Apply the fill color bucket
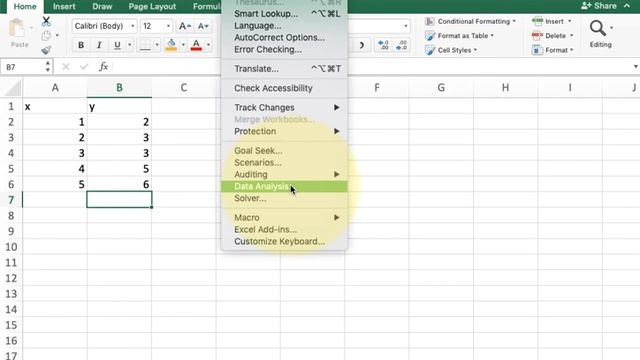 point(171,45)
